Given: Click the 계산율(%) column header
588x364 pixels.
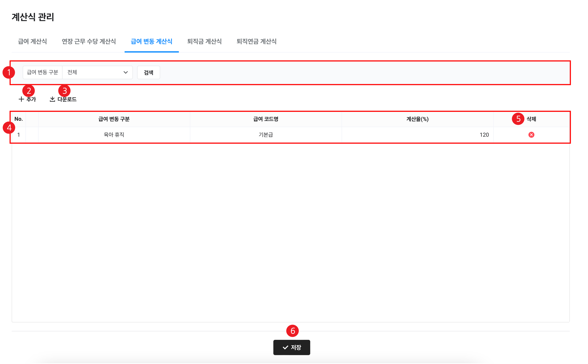Looking at the screenshot, I should 417,119.
